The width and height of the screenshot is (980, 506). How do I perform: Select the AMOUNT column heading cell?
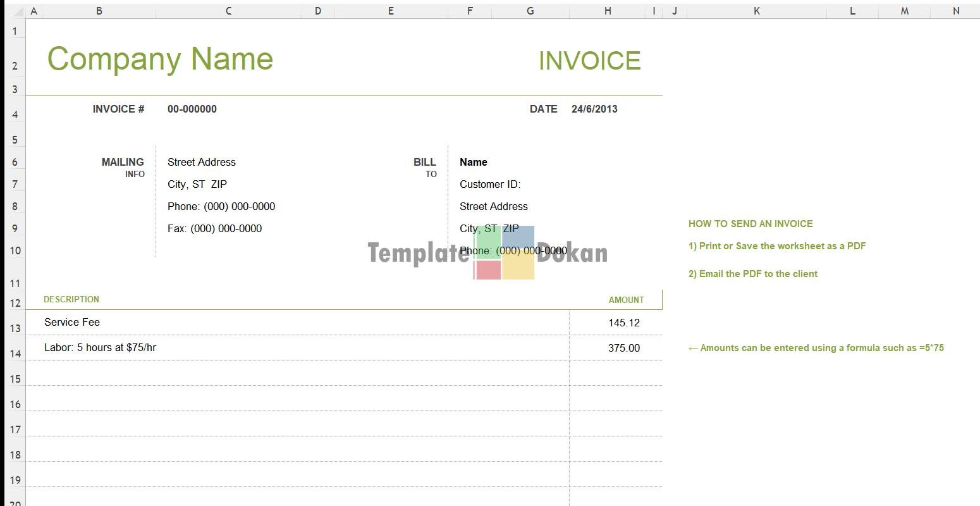point(626,300)
